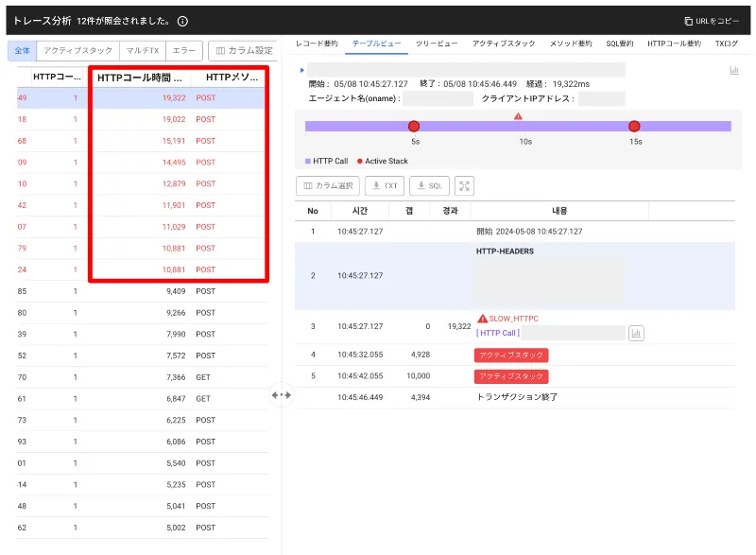Open the レコード要約 tab

[x=317, y=43]
